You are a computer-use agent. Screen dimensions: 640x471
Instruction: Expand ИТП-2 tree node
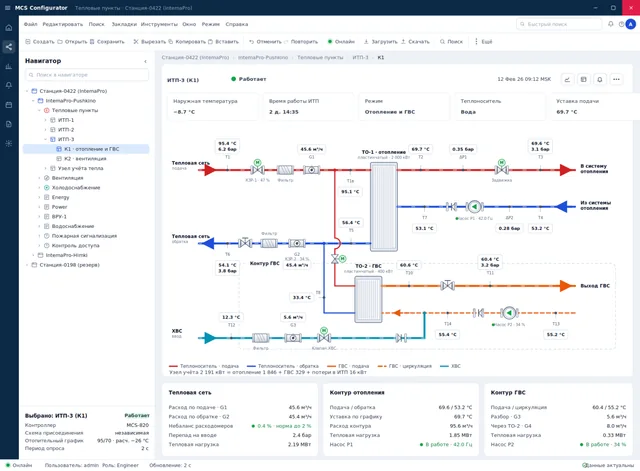pos(46,130)
